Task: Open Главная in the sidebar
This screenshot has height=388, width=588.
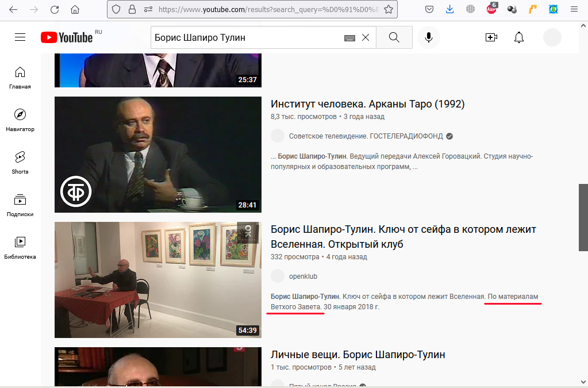Action: coord(20,78)
